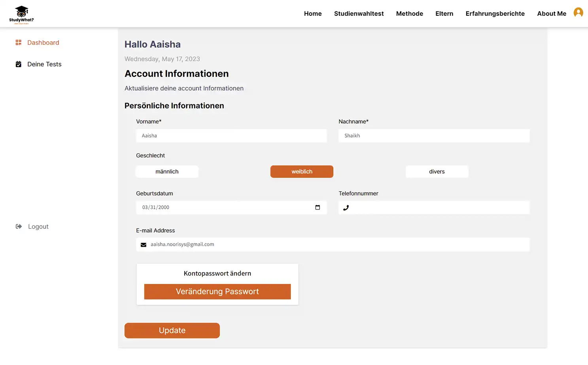Click the Update button
This screenshot has width=588, height=365.
click(x=172, y=330)
